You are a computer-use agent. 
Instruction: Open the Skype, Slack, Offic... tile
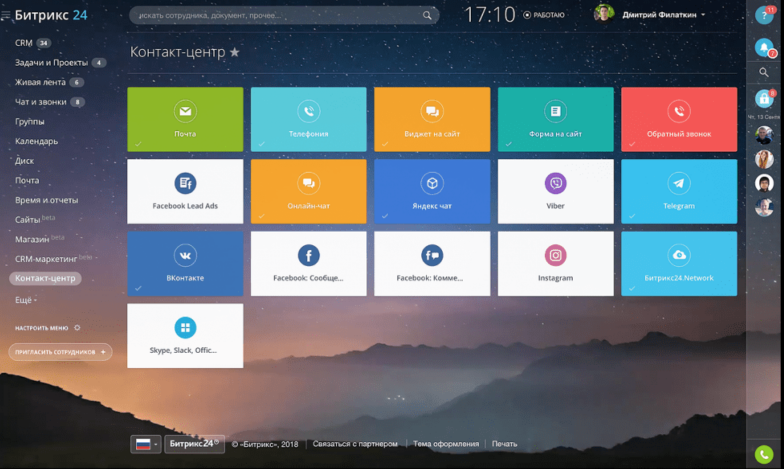click(185, 336)
